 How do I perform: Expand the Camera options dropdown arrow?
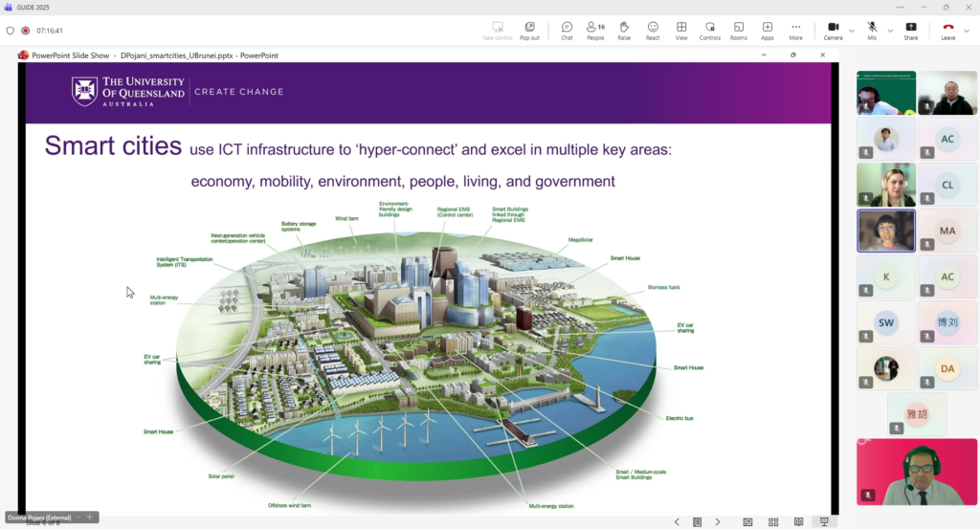pyautogui.click(x=852, y=31)
